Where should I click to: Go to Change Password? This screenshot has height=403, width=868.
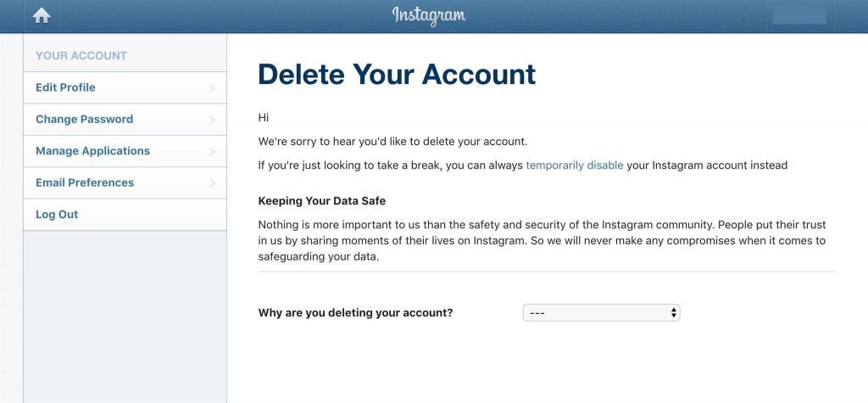pos(125,119)
